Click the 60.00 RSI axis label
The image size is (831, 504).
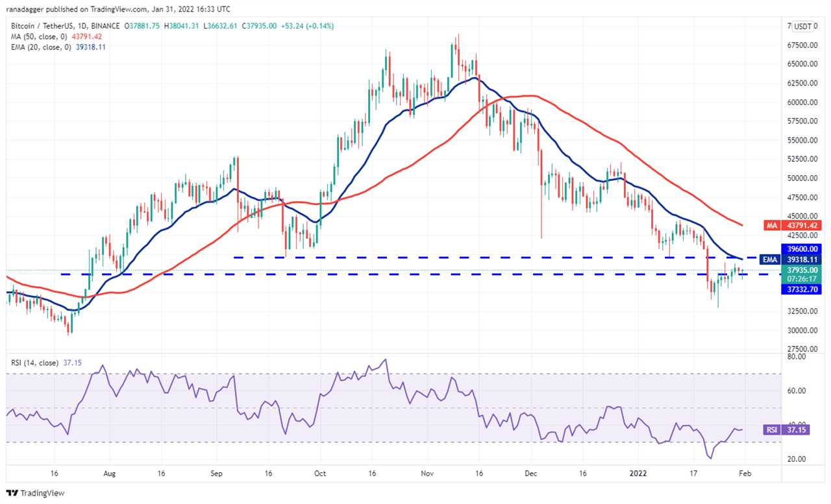pos(797,390)
